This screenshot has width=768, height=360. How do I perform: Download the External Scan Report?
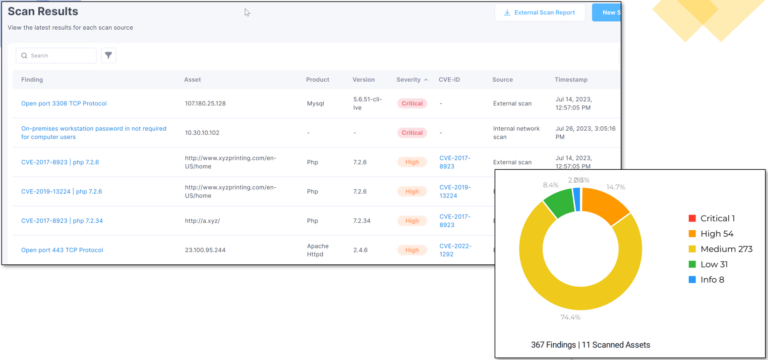click(x=540, y=13)
